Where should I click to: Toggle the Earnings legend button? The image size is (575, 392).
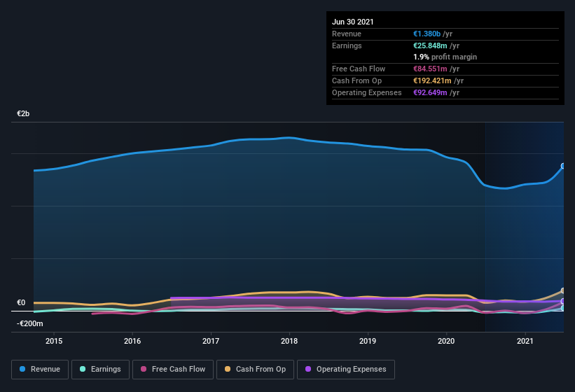100,370
